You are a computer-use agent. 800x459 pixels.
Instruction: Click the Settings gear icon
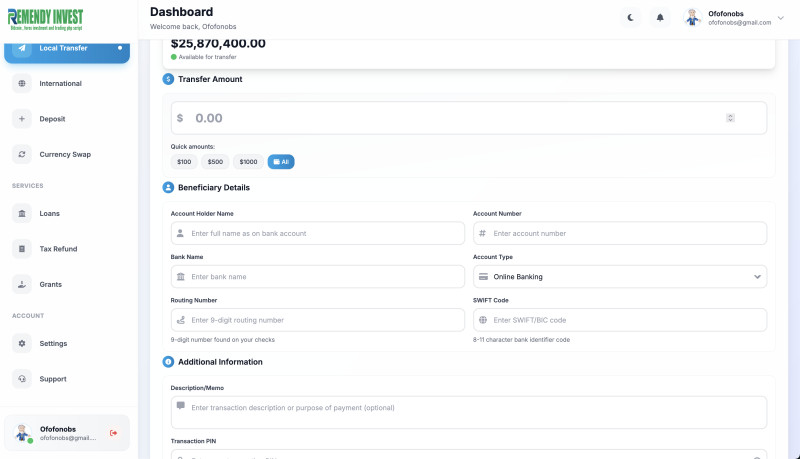pos(22,343)
